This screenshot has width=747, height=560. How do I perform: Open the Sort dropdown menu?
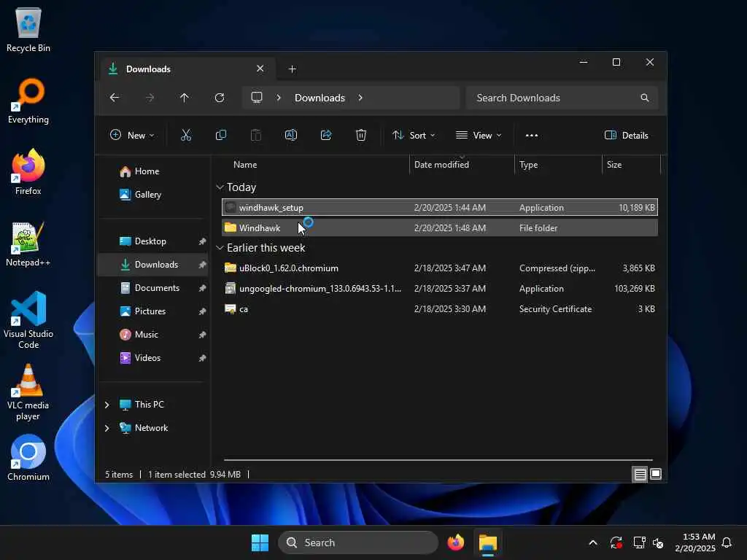414,135
